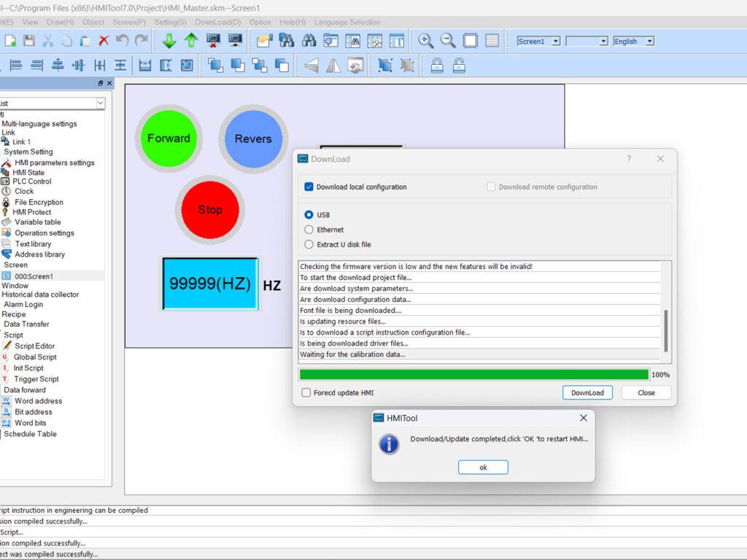
Task: Lock the object with the closed padlock icon
Action: click(437, 65)
